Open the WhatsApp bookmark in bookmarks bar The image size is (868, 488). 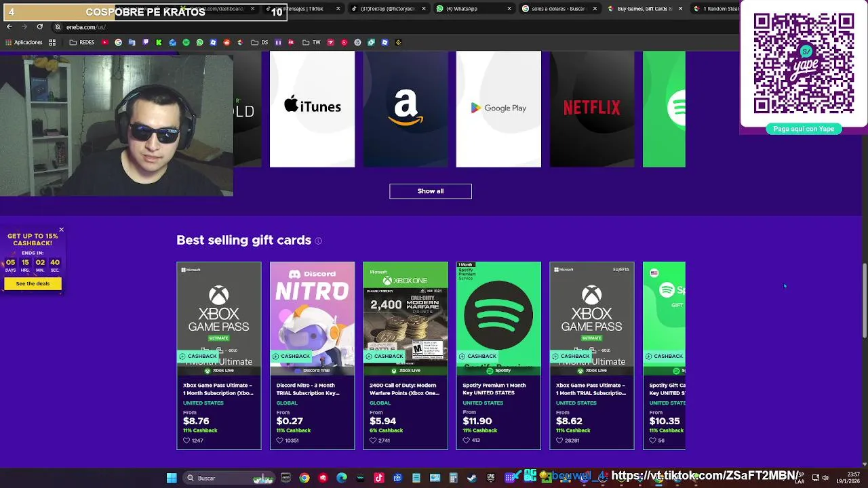coord(199,42)
